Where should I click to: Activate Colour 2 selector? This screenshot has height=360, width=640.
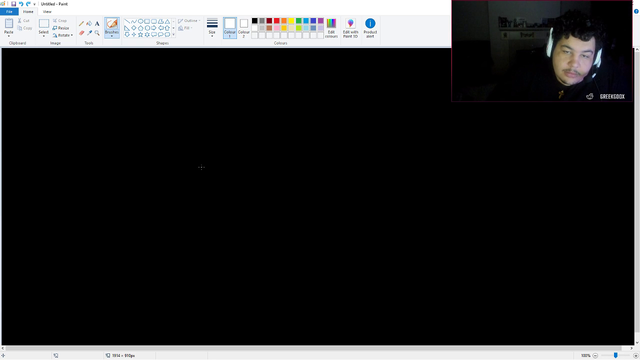click(244, 28)
